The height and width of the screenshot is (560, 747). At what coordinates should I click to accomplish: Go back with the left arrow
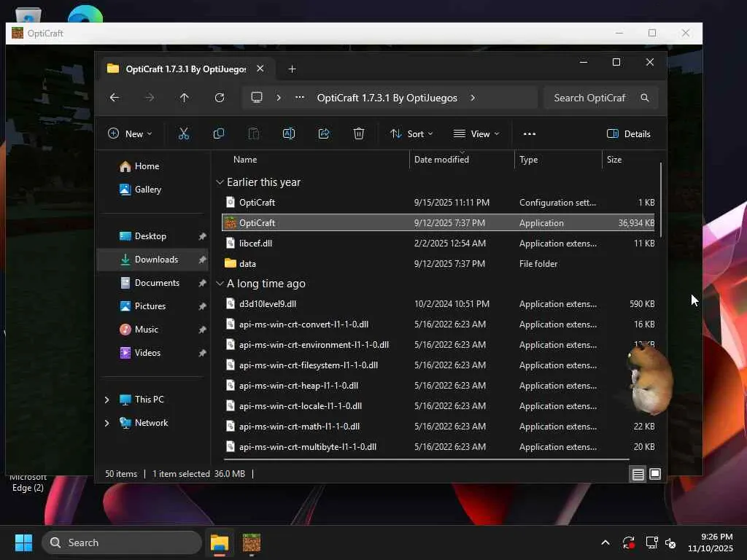click(x=115, y=98)
